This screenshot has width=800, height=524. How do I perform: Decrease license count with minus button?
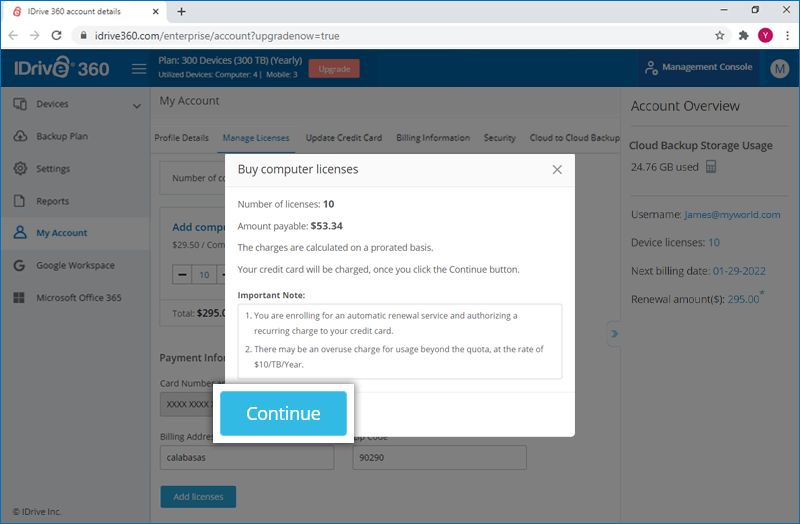coord(182,275)
